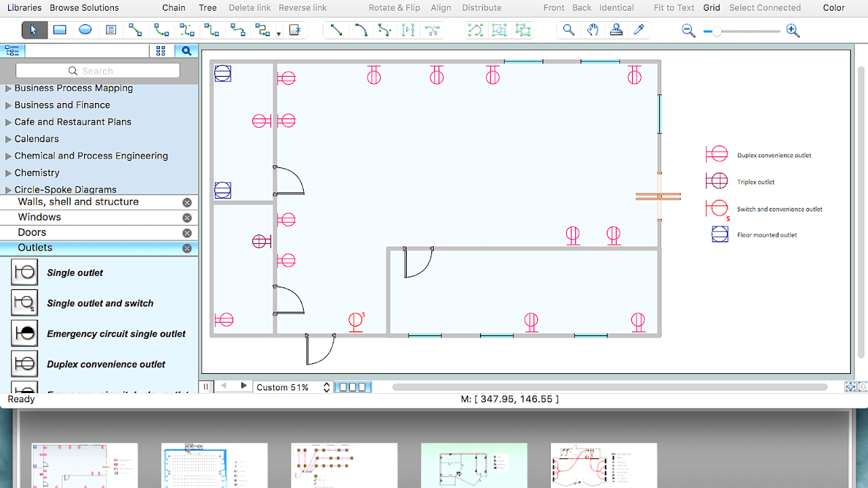This screenshot has width=868, height=488.
Task: Pick the Single outlet and switch shape
Action: (24, 303)
